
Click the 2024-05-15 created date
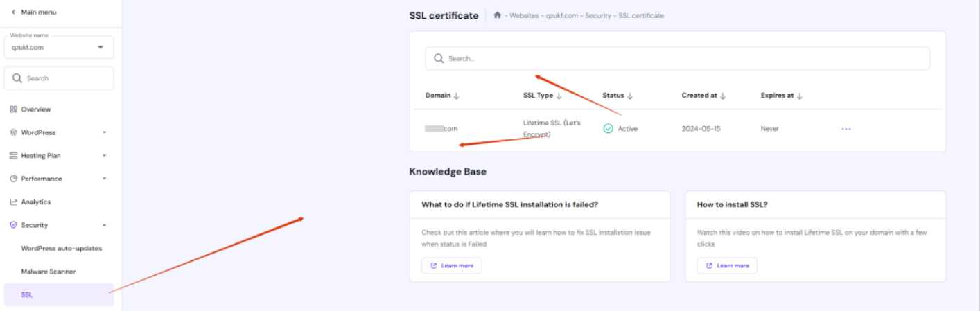click(701, 129)
